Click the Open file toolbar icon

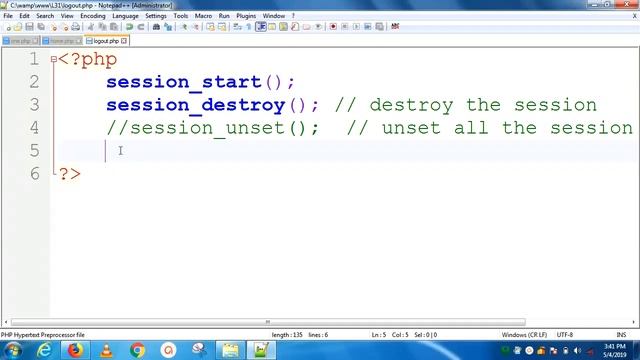[18, 27]
